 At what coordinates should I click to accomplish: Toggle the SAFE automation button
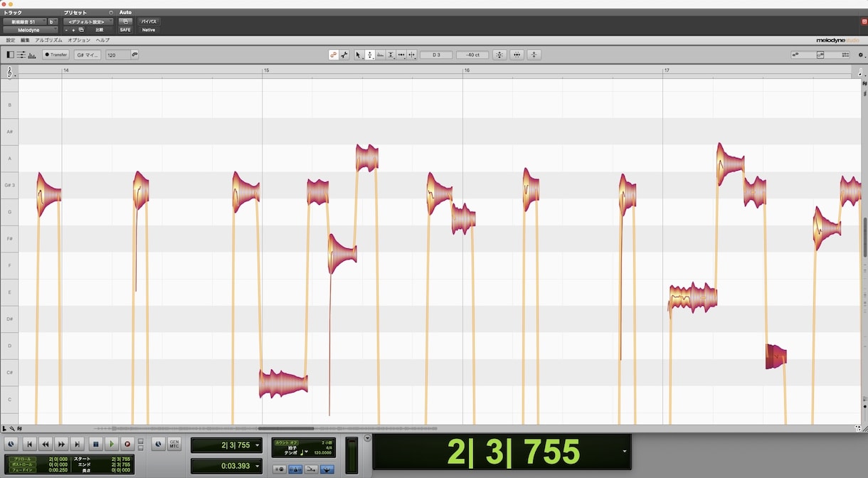(x=125, y=30)
